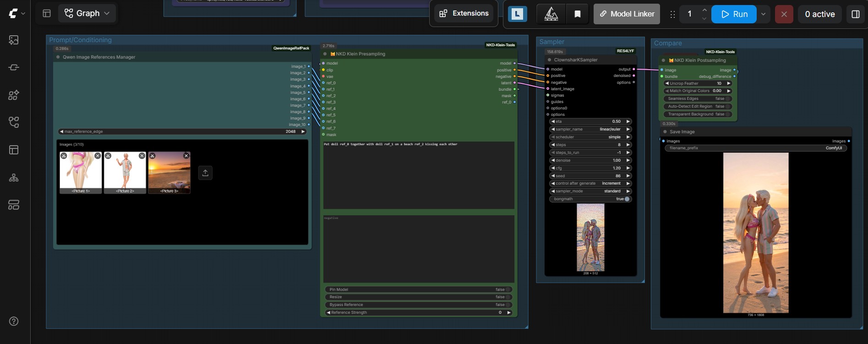The image size is (868, 344).
Task: Open the workflows sidebar icon
Action: 14,122
